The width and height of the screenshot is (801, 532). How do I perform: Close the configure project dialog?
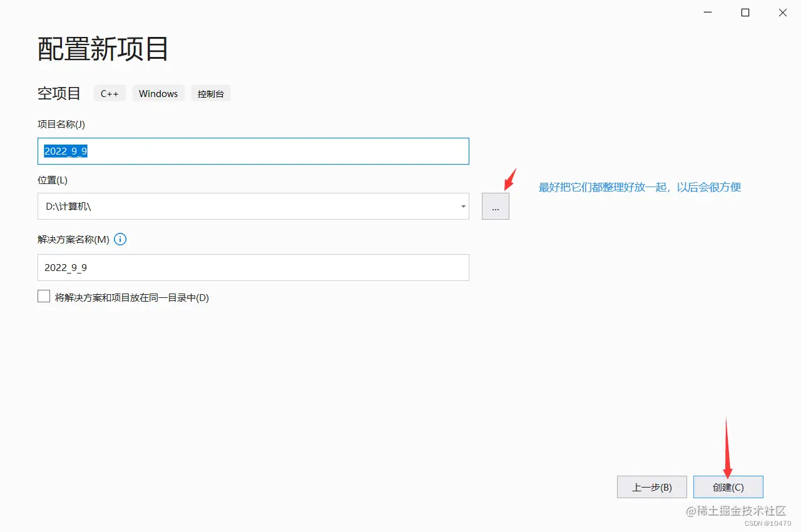tap(782, 12)
